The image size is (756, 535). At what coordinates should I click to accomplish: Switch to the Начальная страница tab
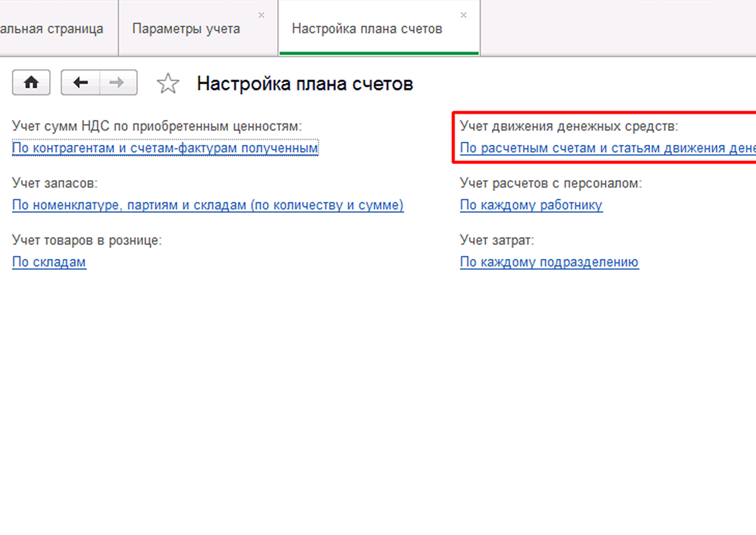(52, 28)
